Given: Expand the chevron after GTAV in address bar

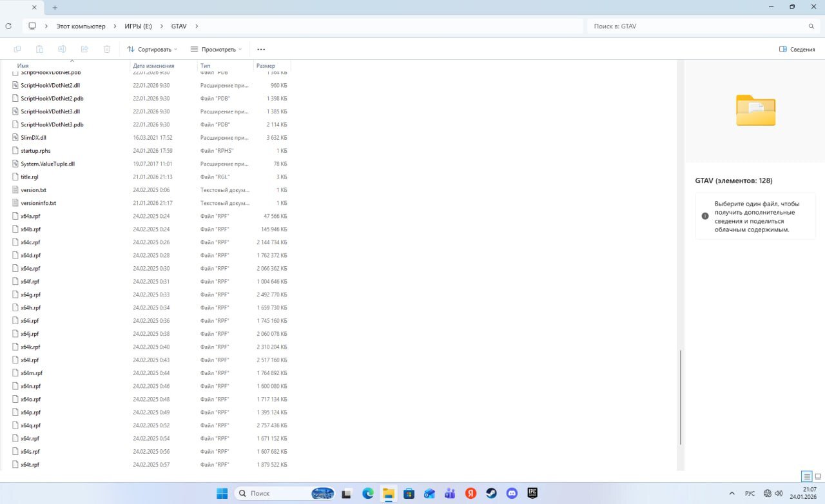Looking at the screenshot, I should click(x=197, y=26).
